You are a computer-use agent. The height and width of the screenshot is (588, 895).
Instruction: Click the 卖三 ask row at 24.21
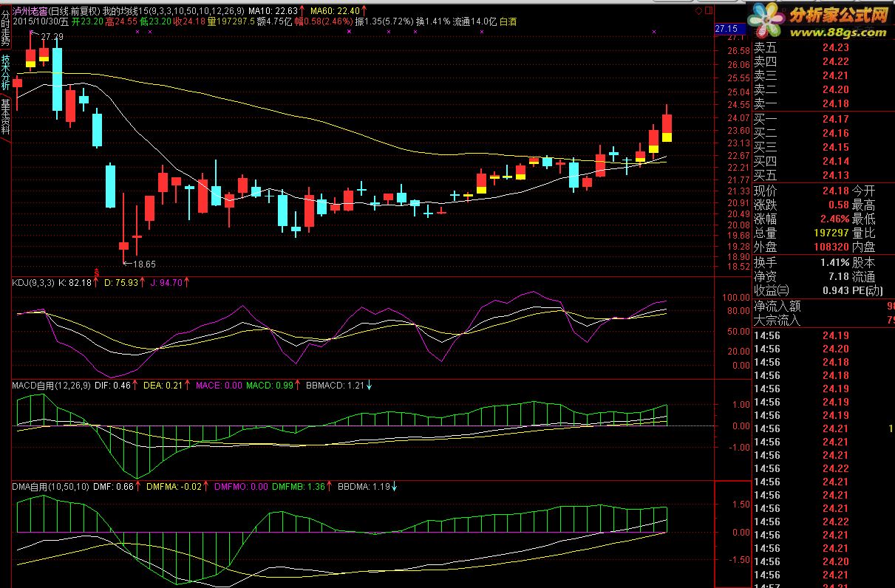pyautogui.click(x=823, y=76)
